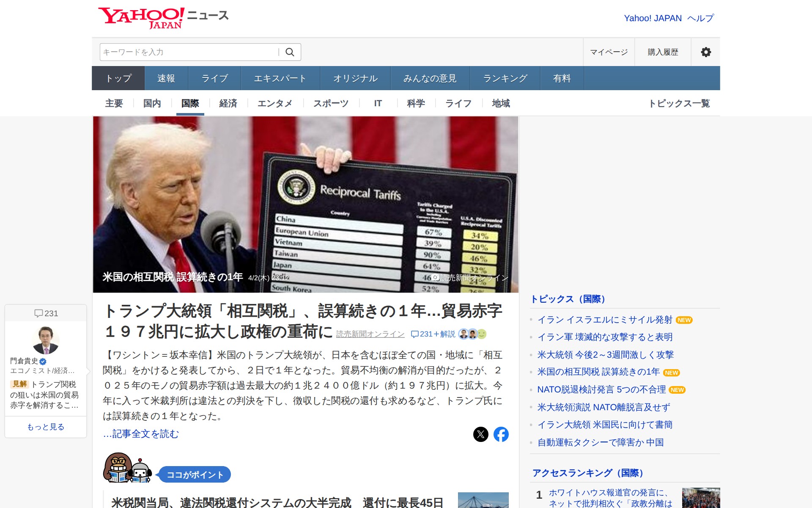Open the settings gear icon
Viewport: 812px width, 508px height.
click(x=705, y=52)
